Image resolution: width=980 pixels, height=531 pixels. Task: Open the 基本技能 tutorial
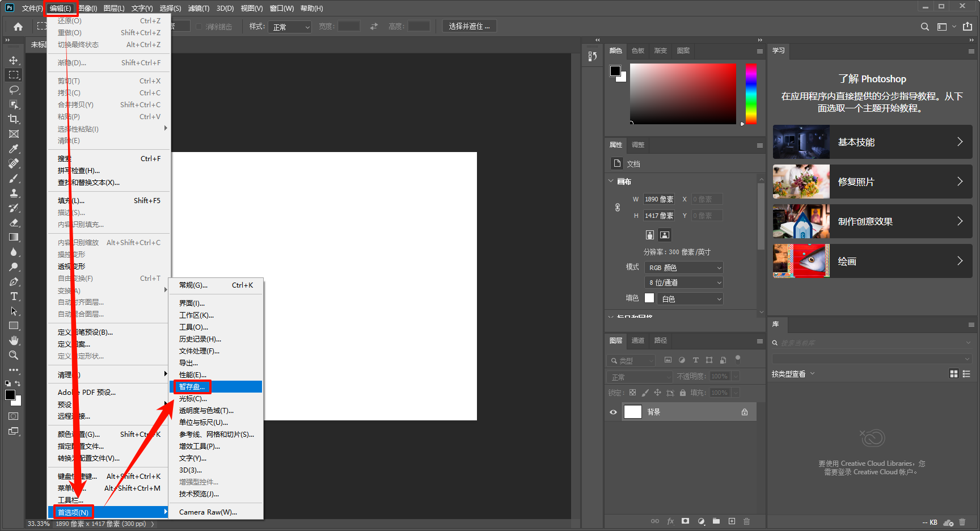872,142
